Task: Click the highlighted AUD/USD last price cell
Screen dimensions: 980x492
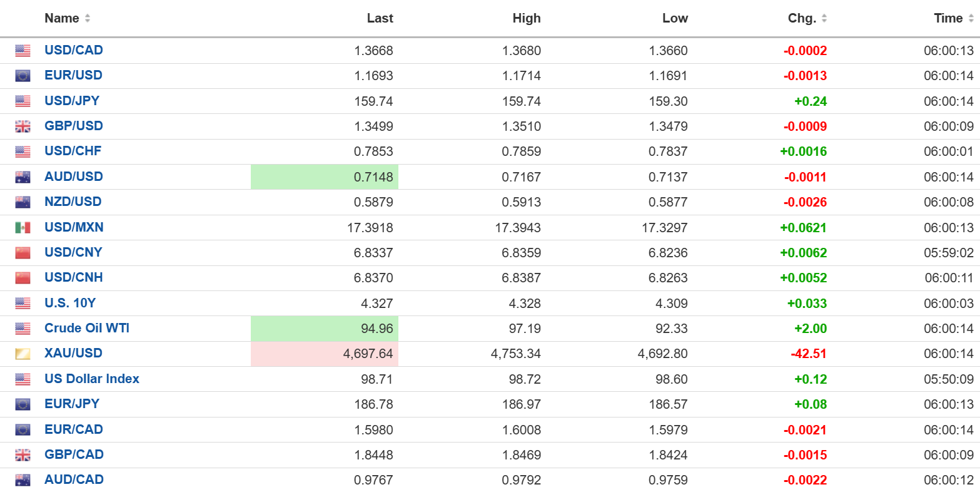Action: tap(325, 177)
